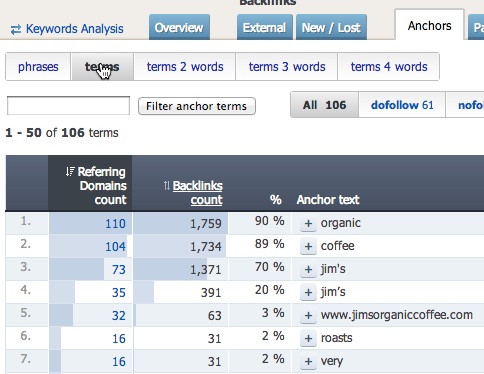This screenshot has height=374, width=484.
Task: Click the Anchor text column header
Action: [x=328, y=200]
